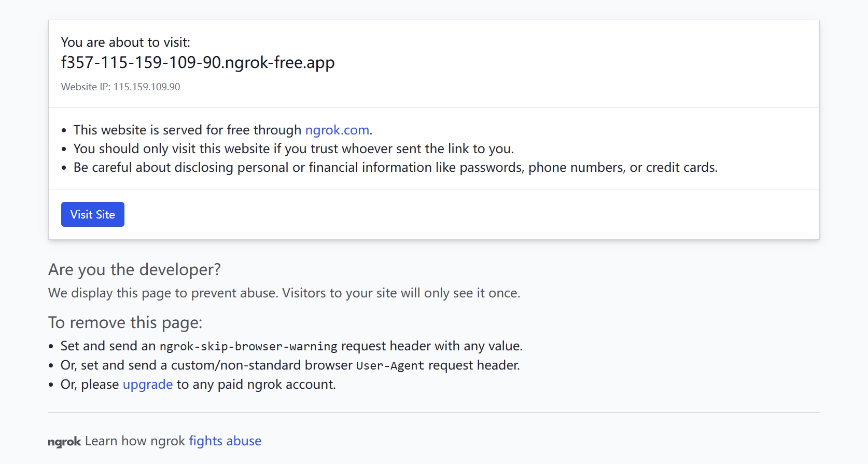Click the 'Are you the developer?' heading
The height and width of the screenshot is (464, 868).
click(x=134, y=269)
